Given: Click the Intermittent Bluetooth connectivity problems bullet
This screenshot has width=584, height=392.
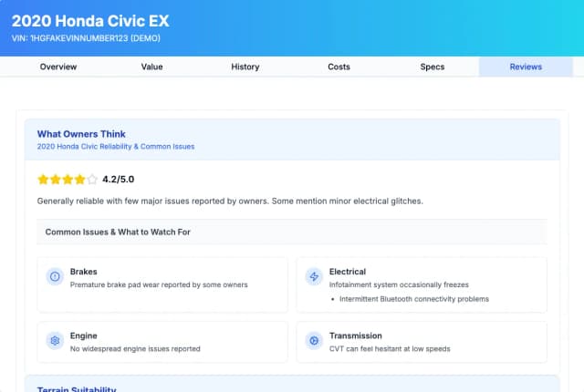Looking at the screenshot, I should point(414,299).
